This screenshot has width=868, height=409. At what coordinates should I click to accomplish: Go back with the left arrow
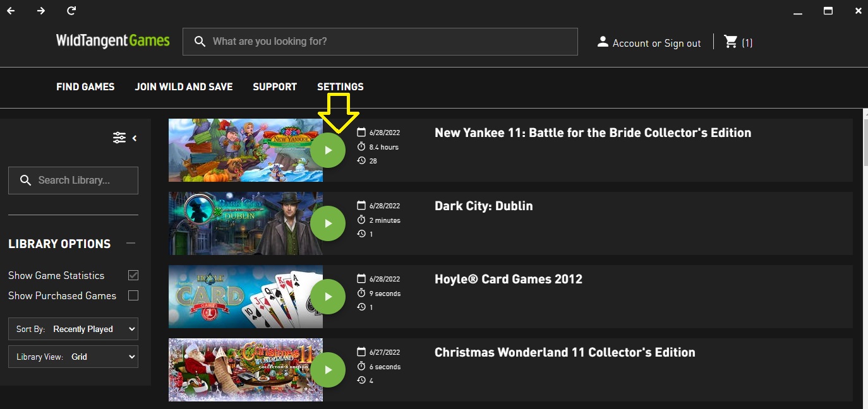[11, 11]
